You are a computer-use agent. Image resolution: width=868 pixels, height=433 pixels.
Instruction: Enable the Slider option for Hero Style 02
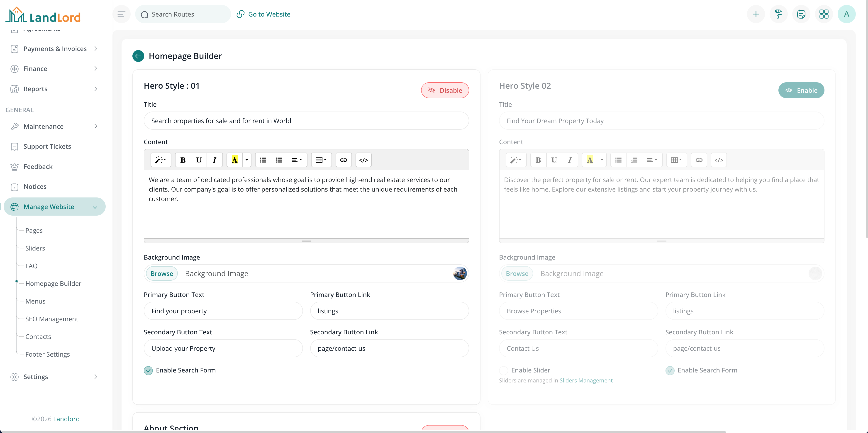503,370
